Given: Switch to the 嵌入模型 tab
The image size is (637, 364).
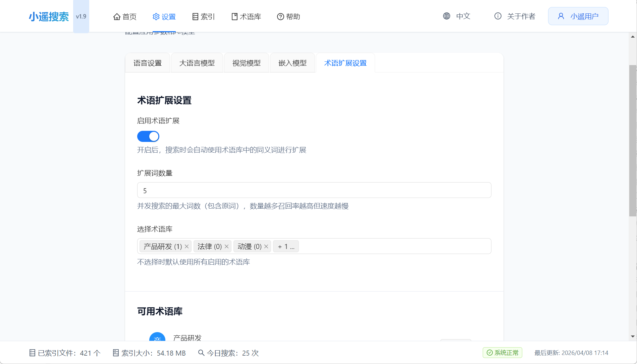Looking at the screenshot, I should coord(292,63).
